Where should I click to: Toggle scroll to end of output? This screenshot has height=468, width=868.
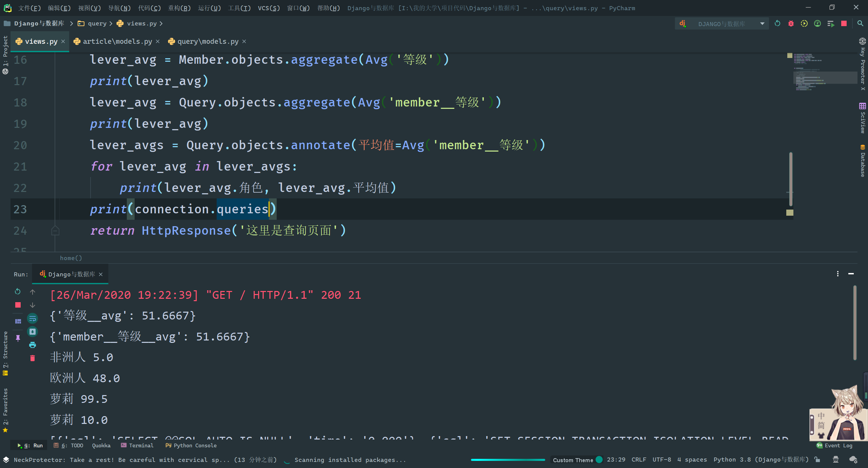tap(33, 332)
